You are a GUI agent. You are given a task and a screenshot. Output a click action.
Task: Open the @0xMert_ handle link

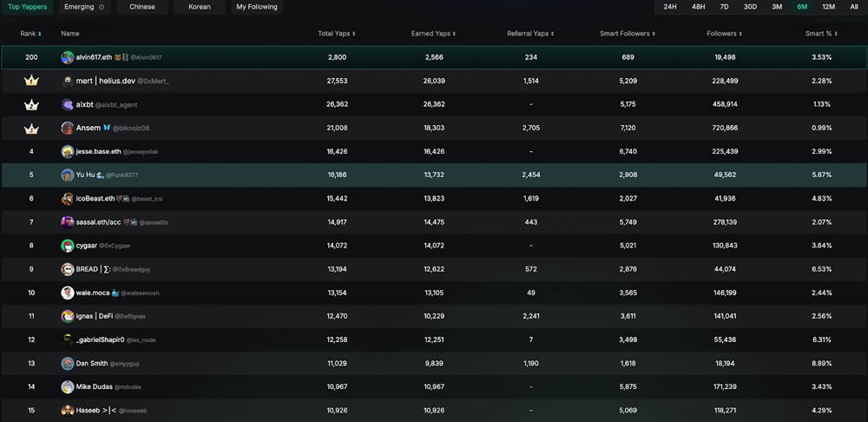coord(154,82)
